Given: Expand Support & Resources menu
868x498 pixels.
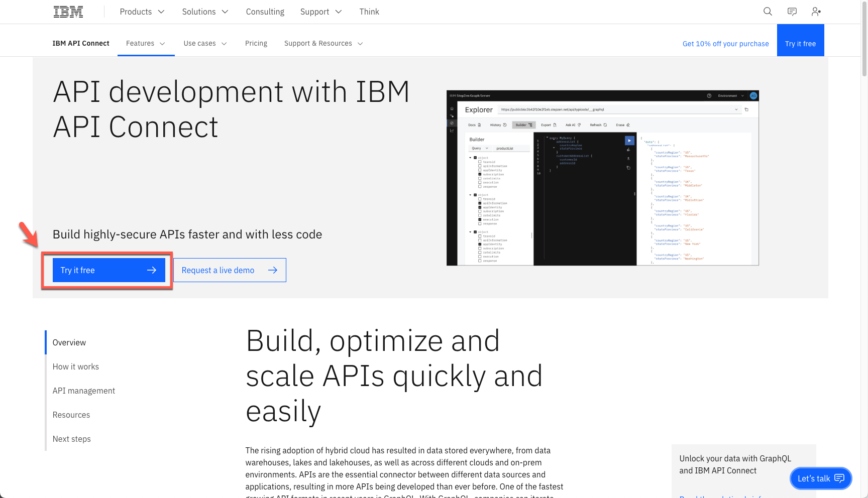Looking at the screenshot, I should click(323, 43).
